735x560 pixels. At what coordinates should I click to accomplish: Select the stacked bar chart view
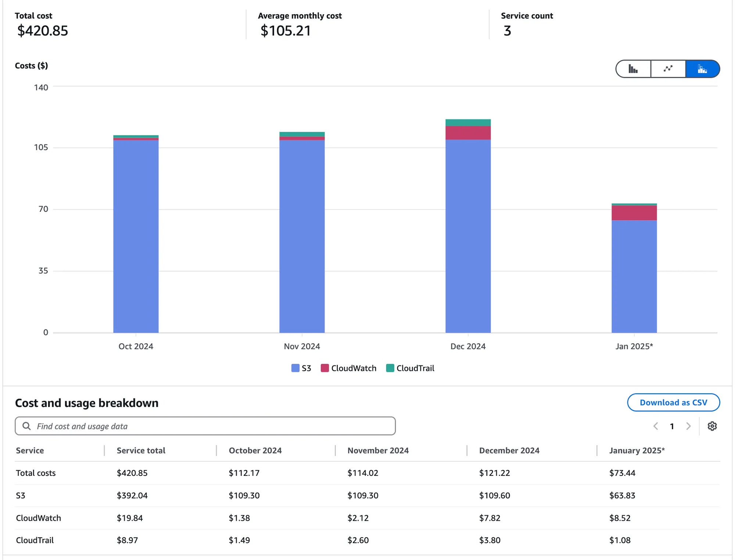(x=702, y=69)
